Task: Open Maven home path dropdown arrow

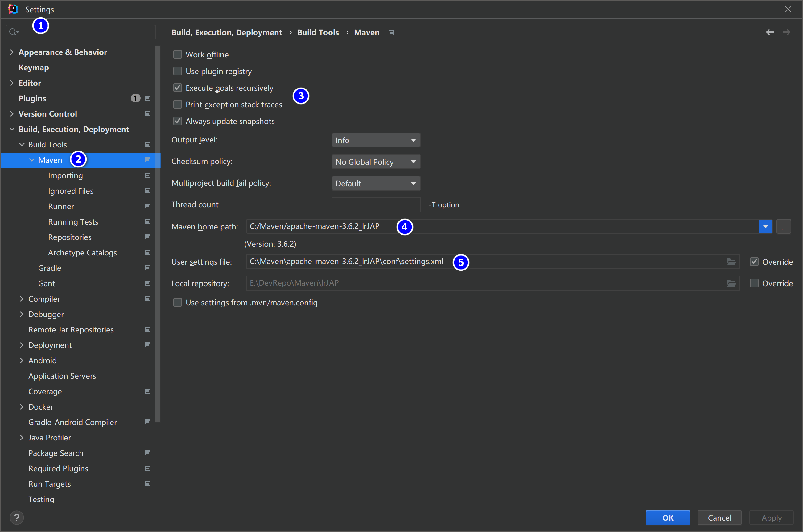Action: coord(765,226)
